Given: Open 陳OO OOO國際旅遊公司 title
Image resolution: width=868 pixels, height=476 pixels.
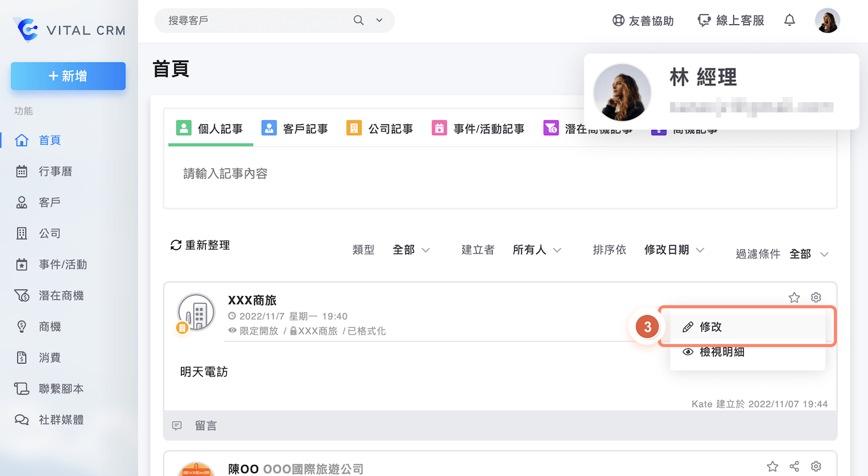Looking at the screenshot, I should point(296,469).
